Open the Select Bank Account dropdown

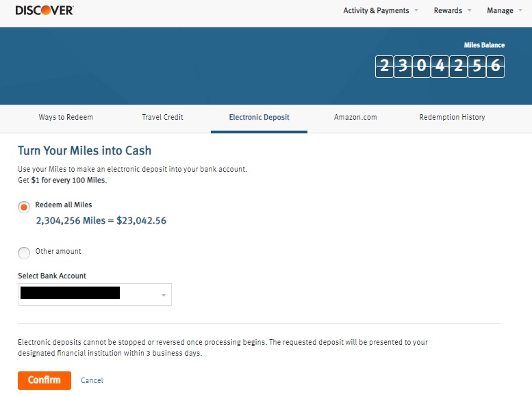point(94,294)
